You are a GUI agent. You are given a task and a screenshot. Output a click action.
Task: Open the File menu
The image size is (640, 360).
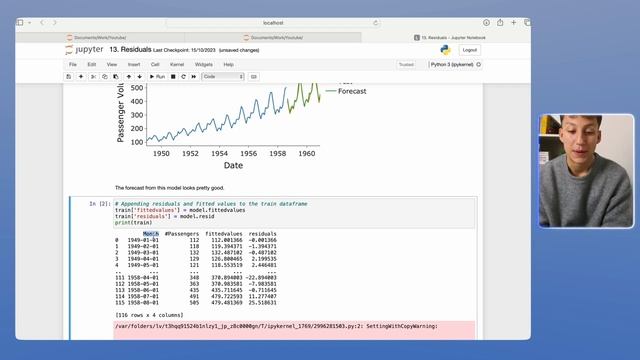coord(73,64)
